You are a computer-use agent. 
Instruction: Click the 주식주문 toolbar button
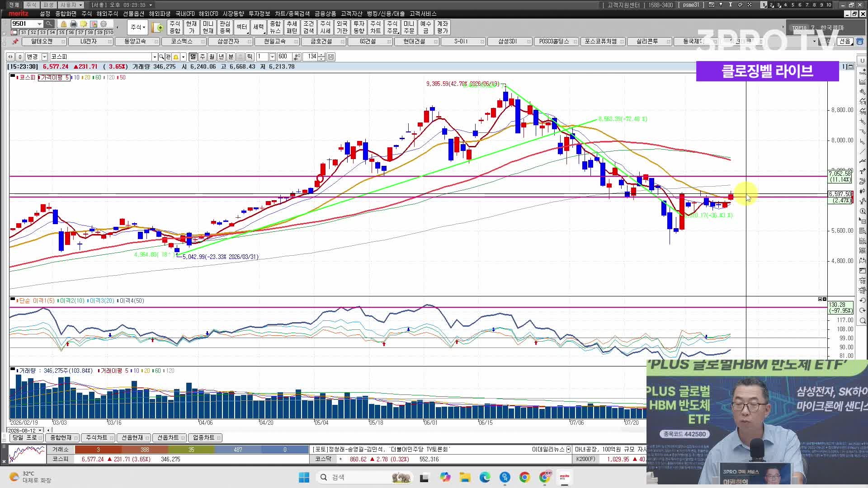click(x=392, y=27)
